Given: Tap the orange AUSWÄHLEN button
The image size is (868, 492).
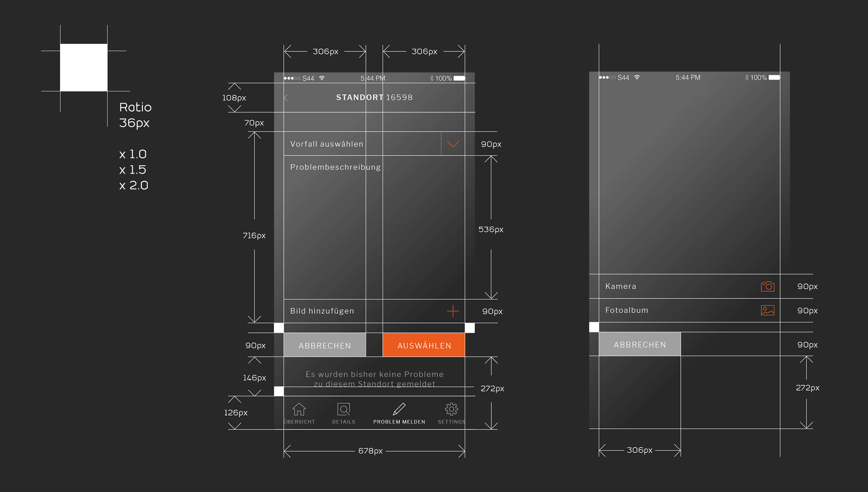Looking at the screenshot, I should (x=424, y=345).
